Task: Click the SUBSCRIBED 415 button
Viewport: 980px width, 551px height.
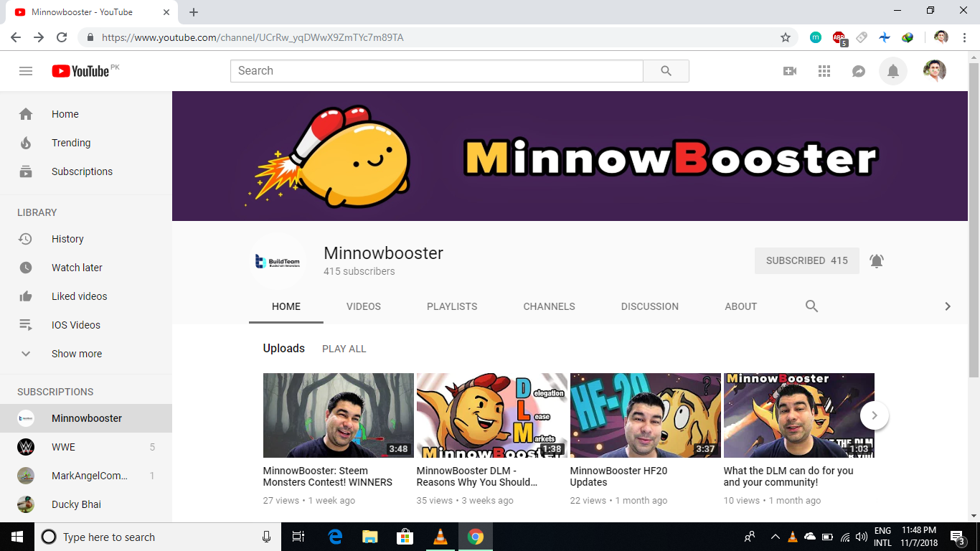Action: pos(807,261)
